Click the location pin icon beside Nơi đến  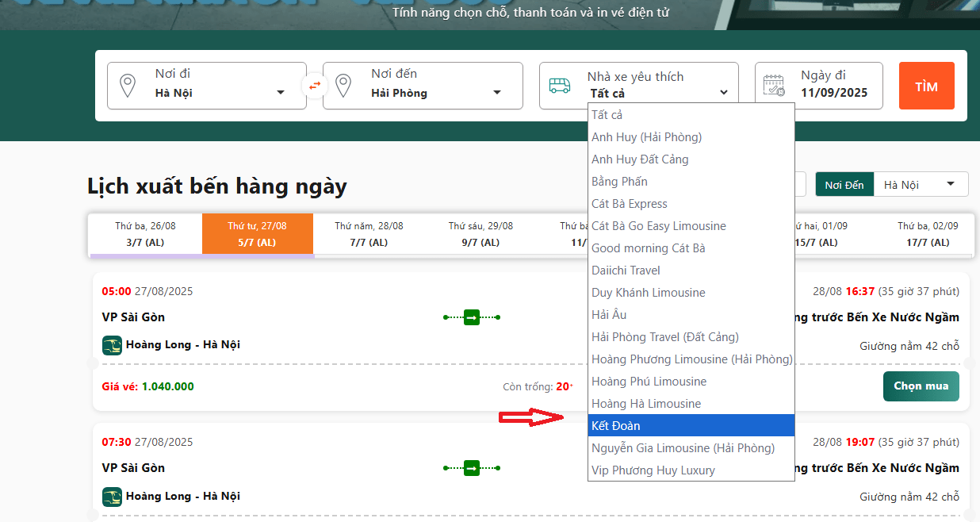click(343, 86)
